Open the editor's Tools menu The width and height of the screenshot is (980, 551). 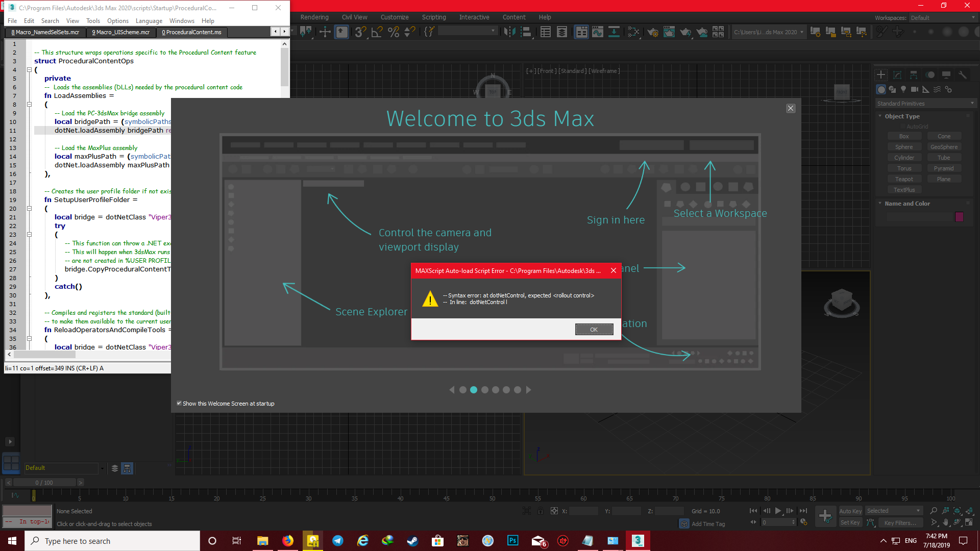tap(93, 21)
